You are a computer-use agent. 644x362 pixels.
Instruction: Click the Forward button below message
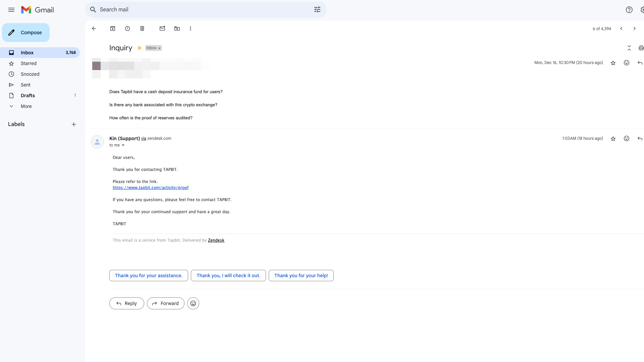pos(166,303)
